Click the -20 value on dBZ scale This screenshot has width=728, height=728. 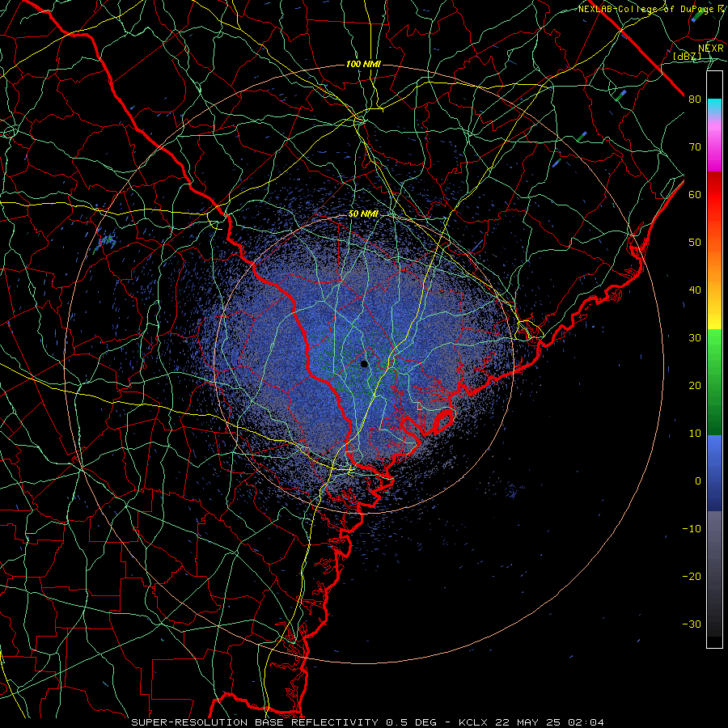pos(692,577)
